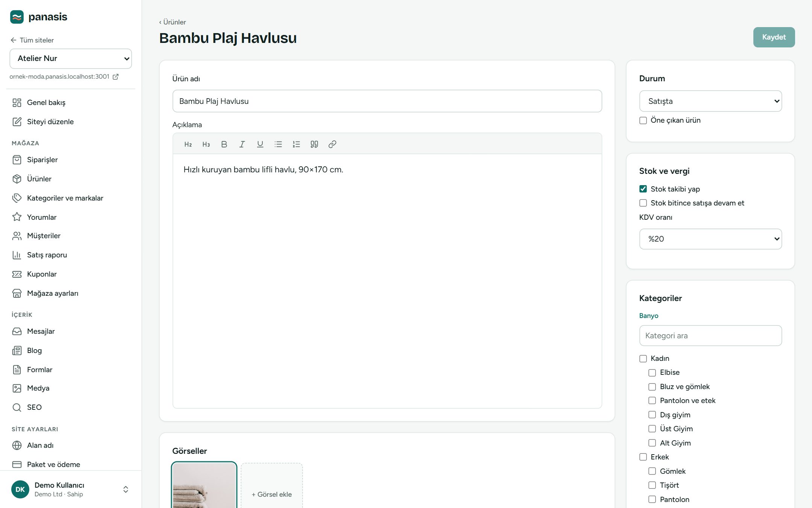
Task: Toggle bold formatting in description editor
Action: coord(224,144)
